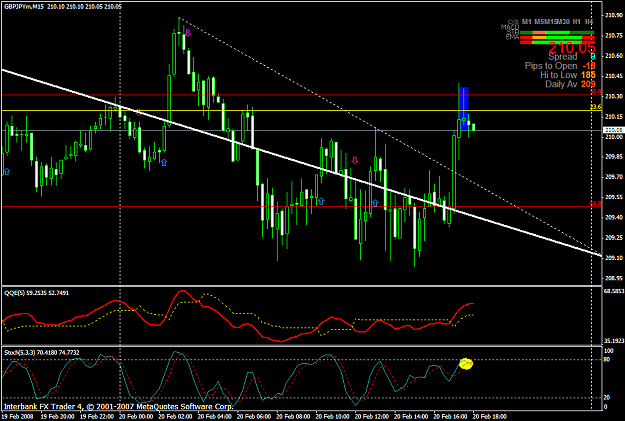Screen dimensions: 625x421
Task: Click the blue up arrow at the far-left candles
Action: coord(6,171)
